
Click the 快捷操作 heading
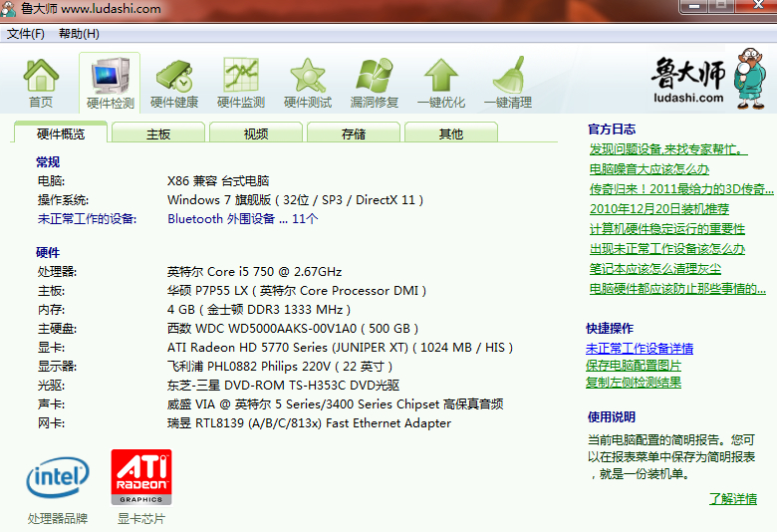(x=610, y=328)
